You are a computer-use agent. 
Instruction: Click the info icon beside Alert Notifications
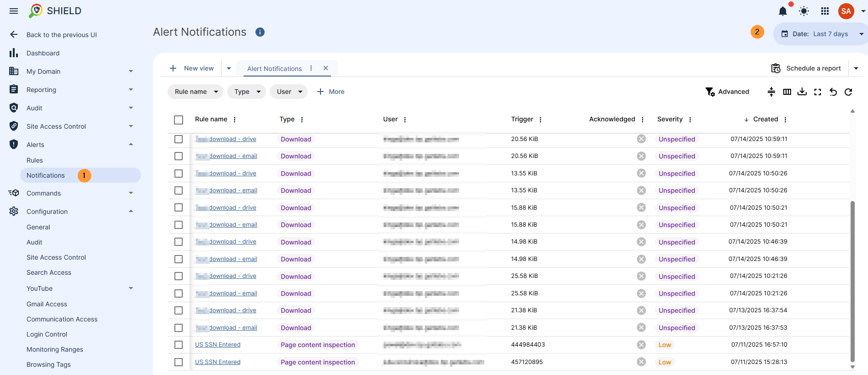260,32
